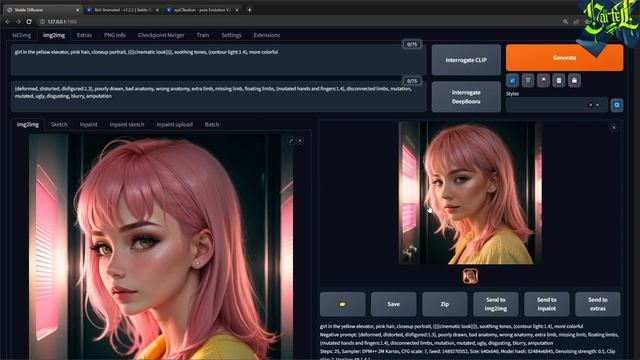Image resolution: width=640 pixels, height=360 pixels.
Task: Click the browser back arrow
Action: click(7, 21)
